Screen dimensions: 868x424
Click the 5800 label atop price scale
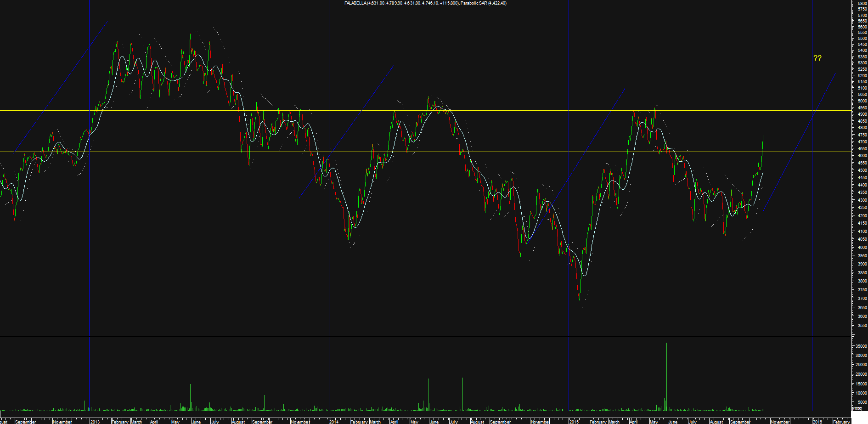862,3
